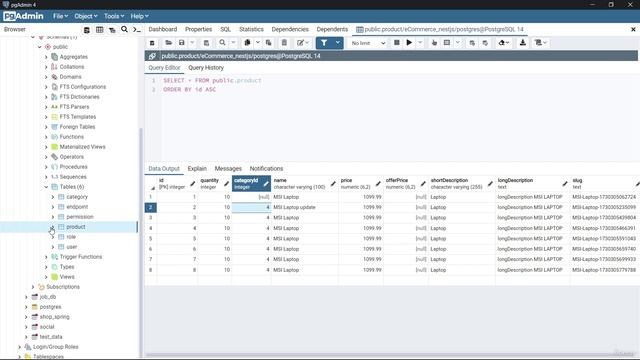
Task: Click the price column header
Action: click(360, 184)
